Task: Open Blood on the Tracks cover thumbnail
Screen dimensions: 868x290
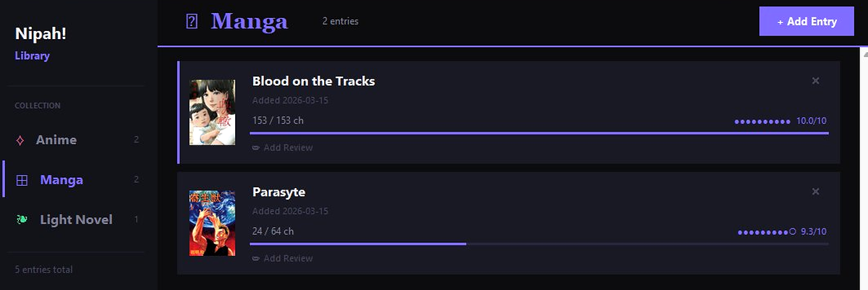Action: (x=213, y=112)
